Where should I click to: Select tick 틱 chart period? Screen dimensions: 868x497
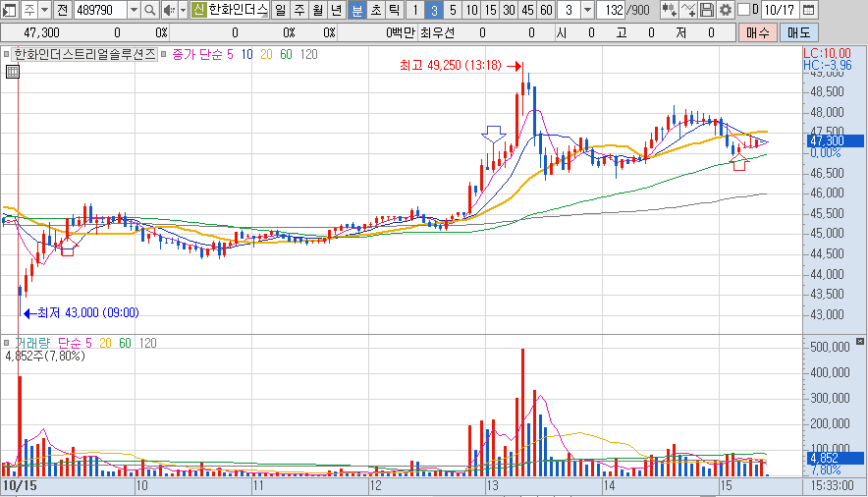click(394, 10)
